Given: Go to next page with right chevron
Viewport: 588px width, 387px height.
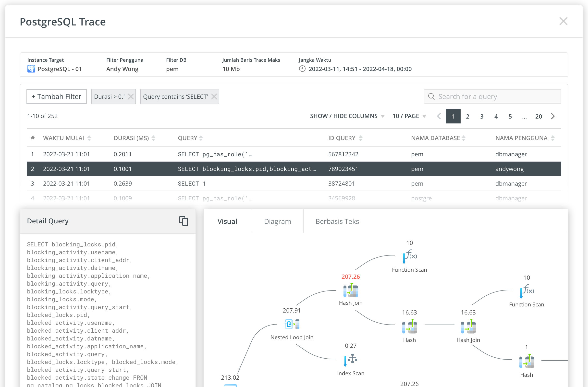Looking at the screenshot, I should [553, 116].
